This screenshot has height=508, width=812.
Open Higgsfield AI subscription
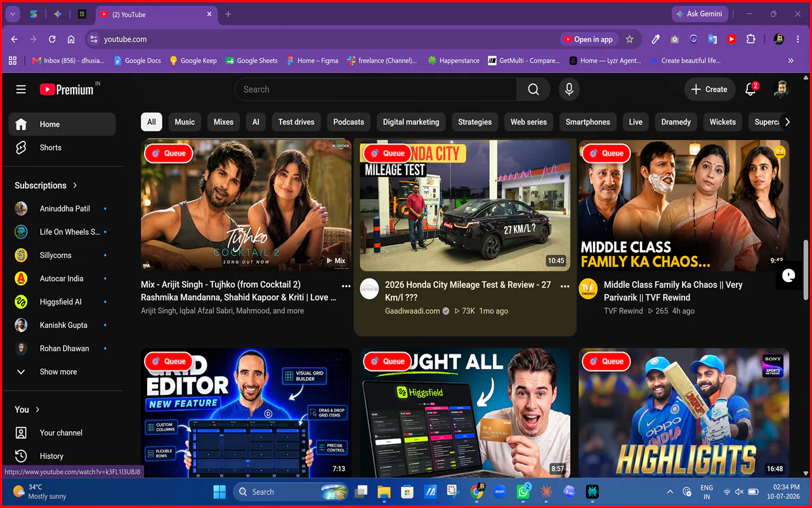(62, 302)
